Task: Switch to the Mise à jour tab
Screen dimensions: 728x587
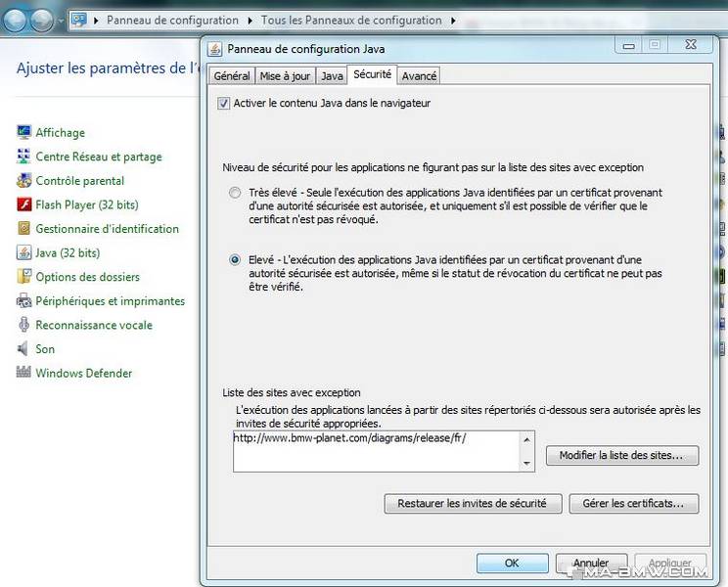Action: [x=285, y=76]
